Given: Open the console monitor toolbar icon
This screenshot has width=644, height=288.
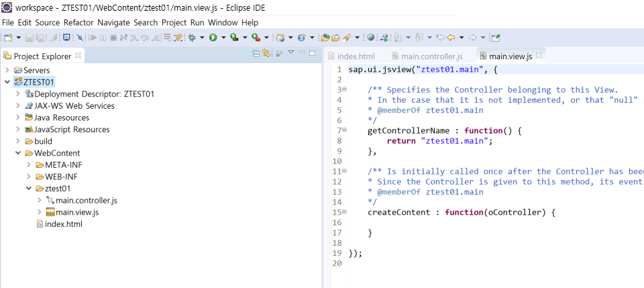Looking at the screenshot, I should coord(66,38).
